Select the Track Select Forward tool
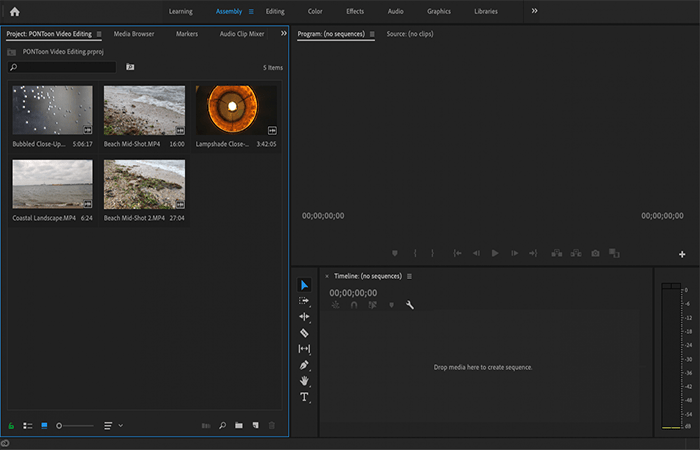 (x=304, y=300)
